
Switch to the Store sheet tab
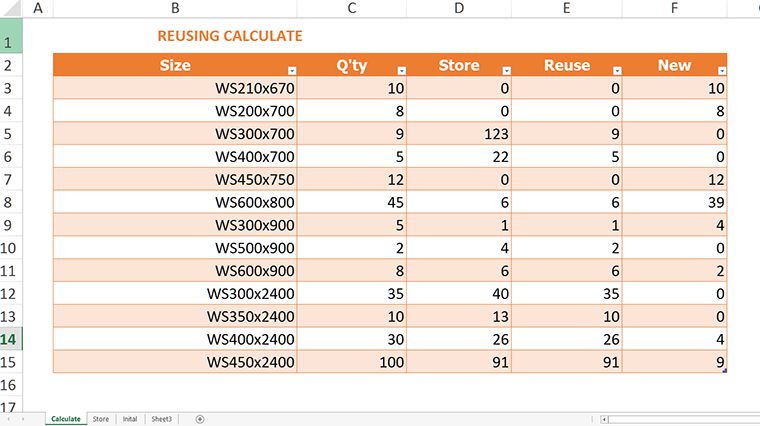[x=101, y=419]
